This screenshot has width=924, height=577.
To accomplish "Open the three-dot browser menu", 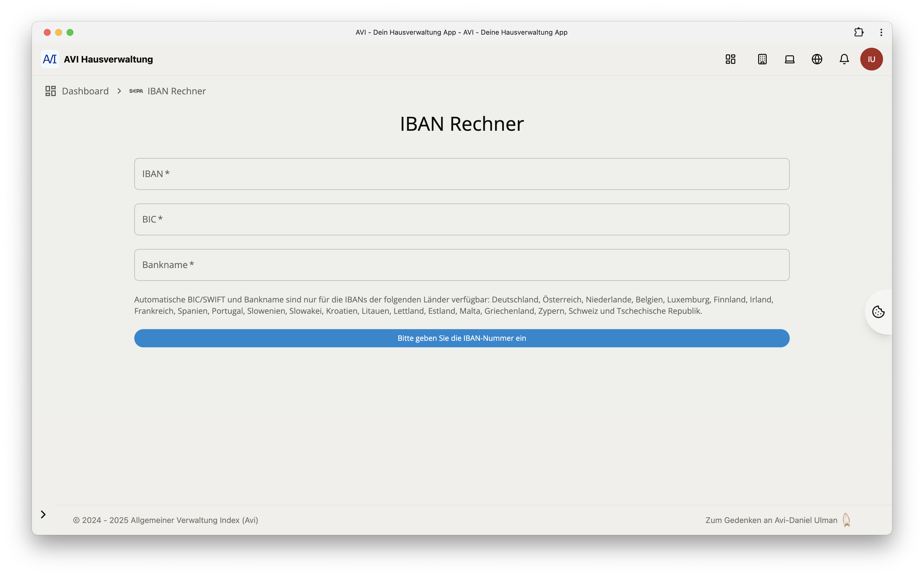I will (x=881, y=32).
